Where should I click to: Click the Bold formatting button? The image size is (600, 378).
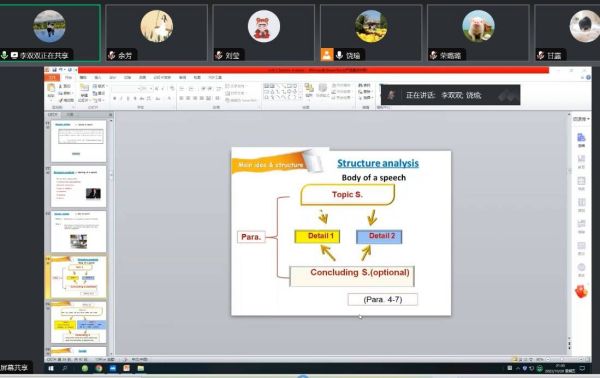114,99
